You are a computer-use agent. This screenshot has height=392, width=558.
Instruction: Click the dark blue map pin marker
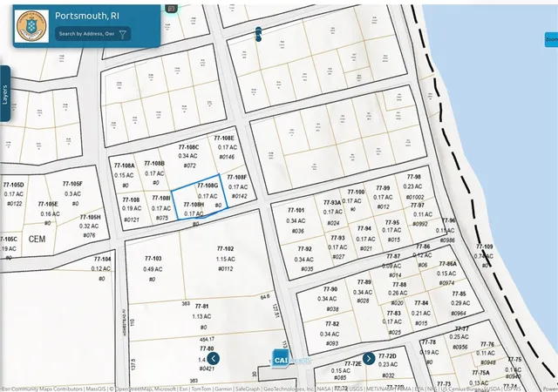[x=258, y=34]
